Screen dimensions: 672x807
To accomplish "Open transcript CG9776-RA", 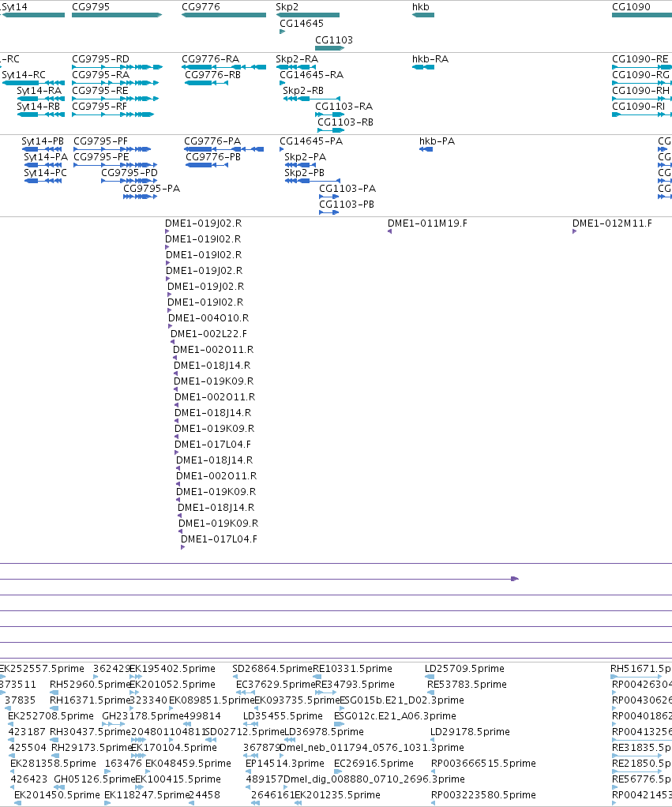I will tap(211, 59).
